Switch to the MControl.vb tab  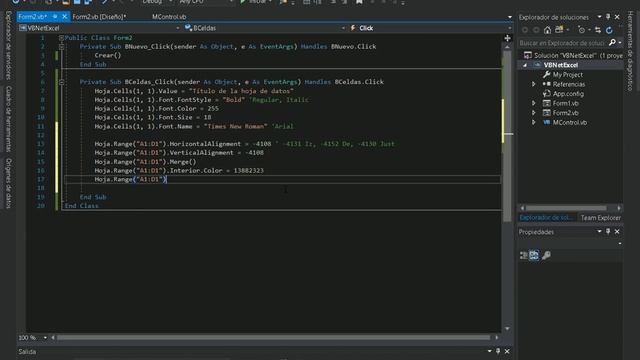[x=169, y=17]
